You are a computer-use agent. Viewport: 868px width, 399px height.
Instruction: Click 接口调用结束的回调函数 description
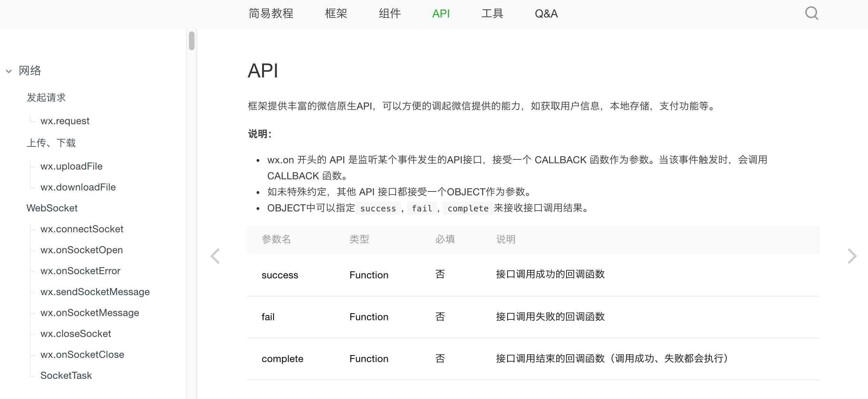pos(612,358)
